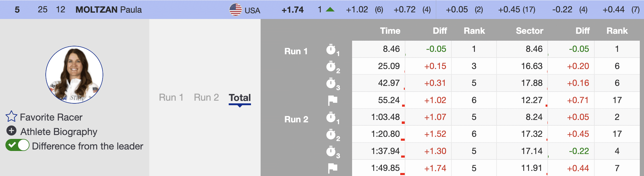Click the Run 1 second intermediate stopwatch icon
The height and width of the screenshot is (176, 644).
[x=331, y=67]
